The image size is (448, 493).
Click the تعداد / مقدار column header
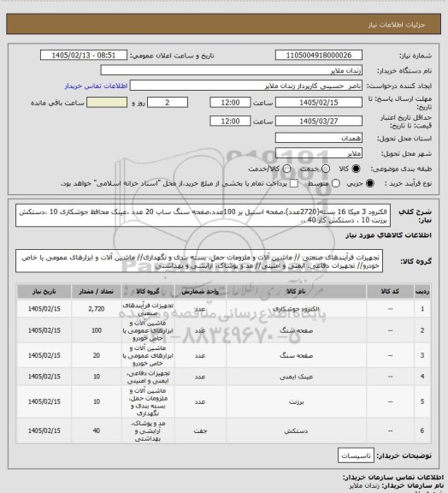tap(97, 292)
